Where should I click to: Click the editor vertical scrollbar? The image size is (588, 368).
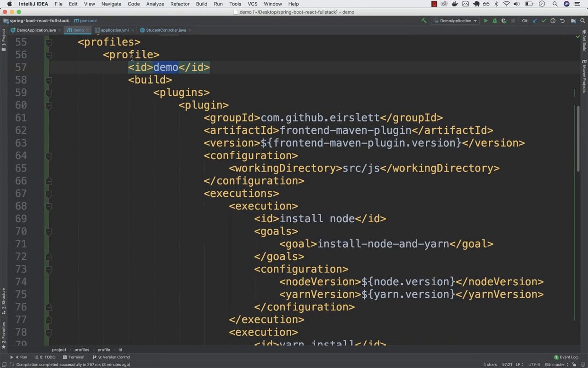coord(578,138)
